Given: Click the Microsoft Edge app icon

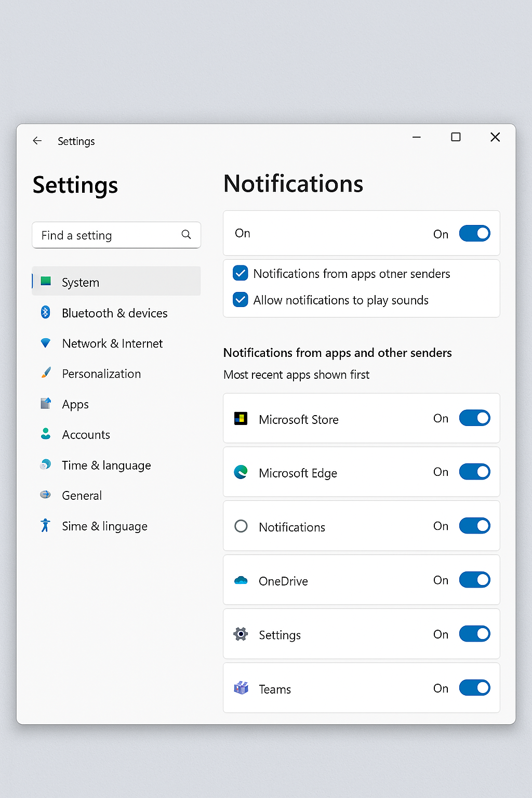Looking at the screenshot, I should (x=241, y=472).
